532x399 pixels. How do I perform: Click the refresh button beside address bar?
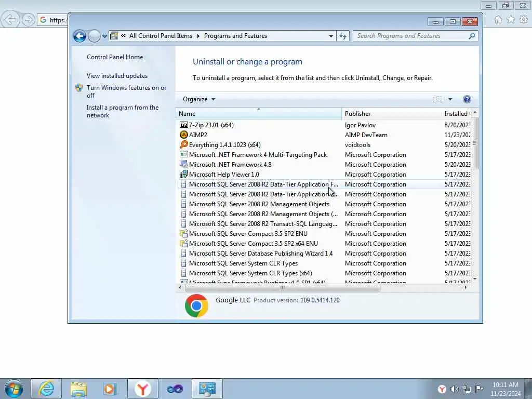pos(343,36)
